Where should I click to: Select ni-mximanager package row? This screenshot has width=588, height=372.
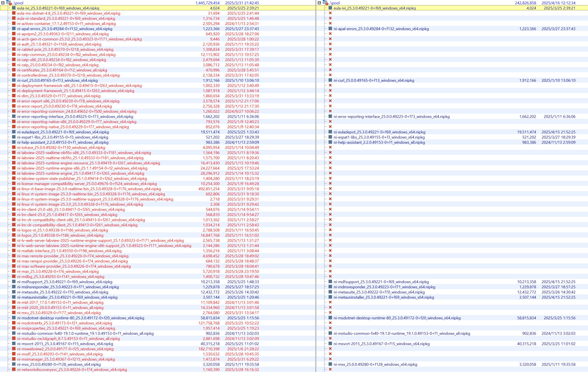click(x=66, y=359)
